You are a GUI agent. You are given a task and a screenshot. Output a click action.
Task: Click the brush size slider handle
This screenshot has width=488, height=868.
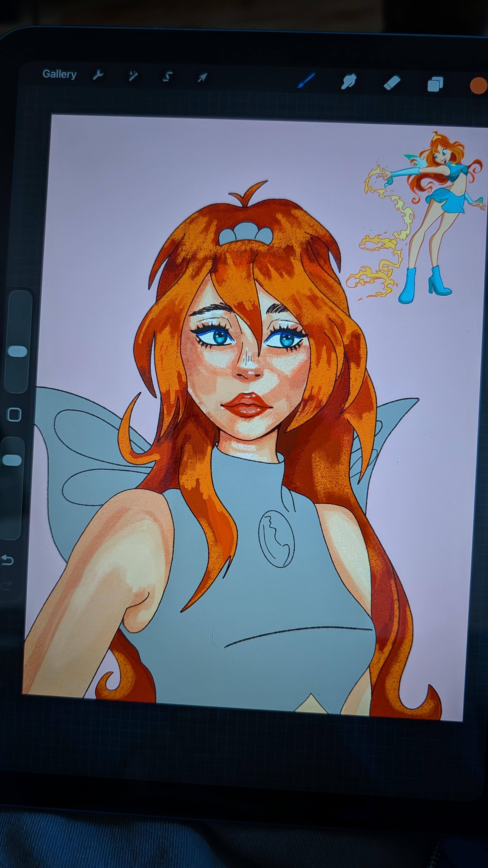coord(18,351)
